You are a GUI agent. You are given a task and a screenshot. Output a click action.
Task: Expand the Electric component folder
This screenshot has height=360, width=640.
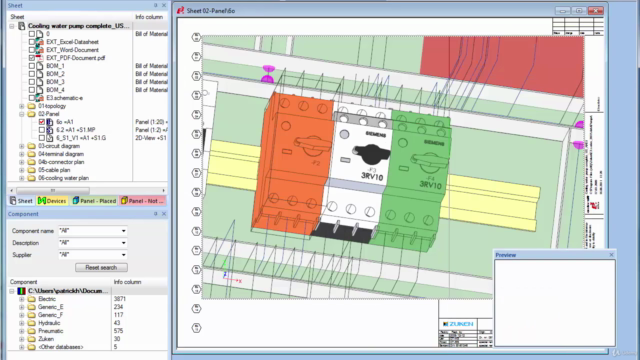coord(22,299)
